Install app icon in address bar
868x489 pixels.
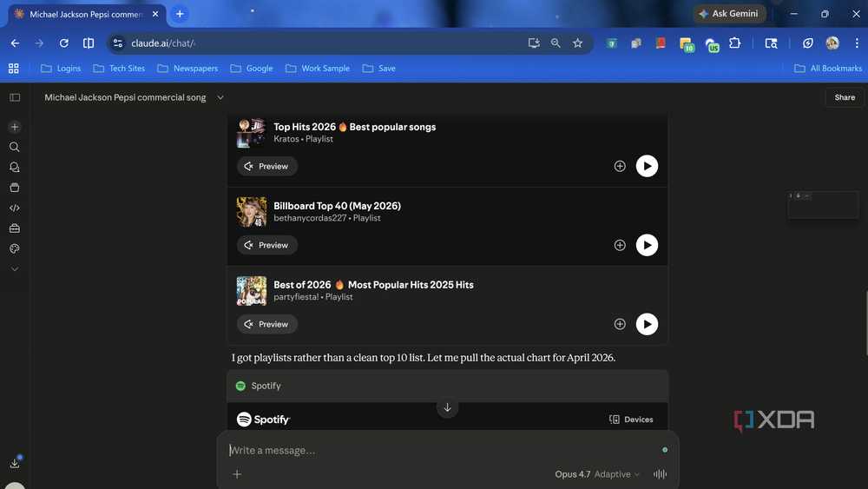pos(534,43)
